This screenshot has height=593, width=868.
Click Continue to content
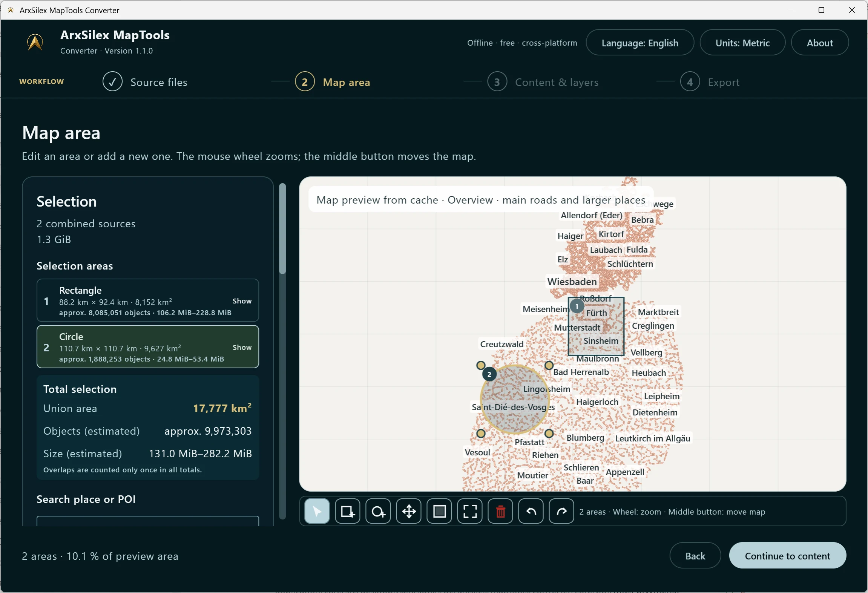point(787,556)
